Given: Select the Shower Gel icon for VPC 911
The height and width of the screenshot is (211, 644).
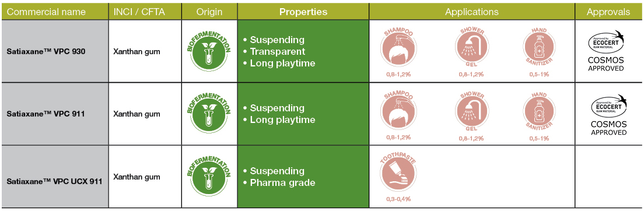Looking at the screenshot, I should [471, 112].
